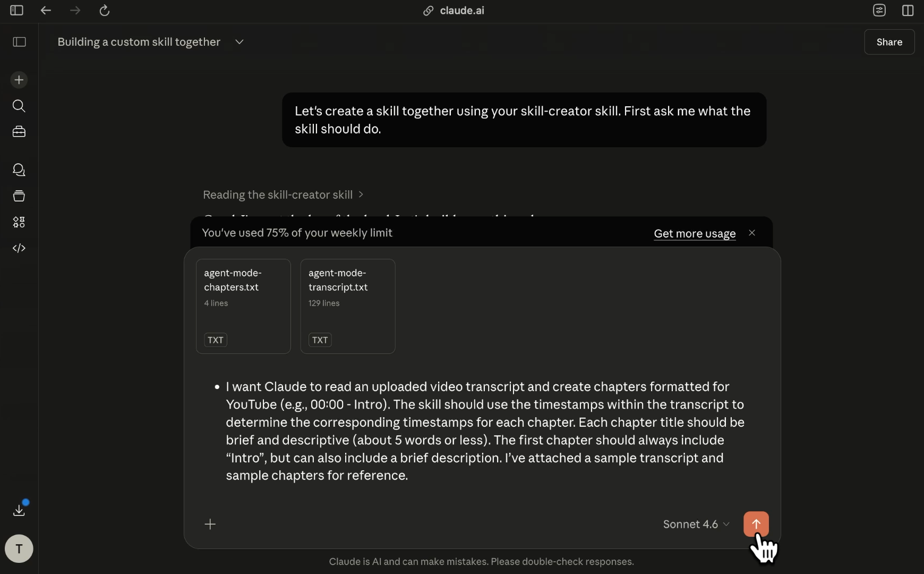This screenshot has height=574, width=924.
Task: Open Chats from the sidebar
Action: [x=19, y=170]
